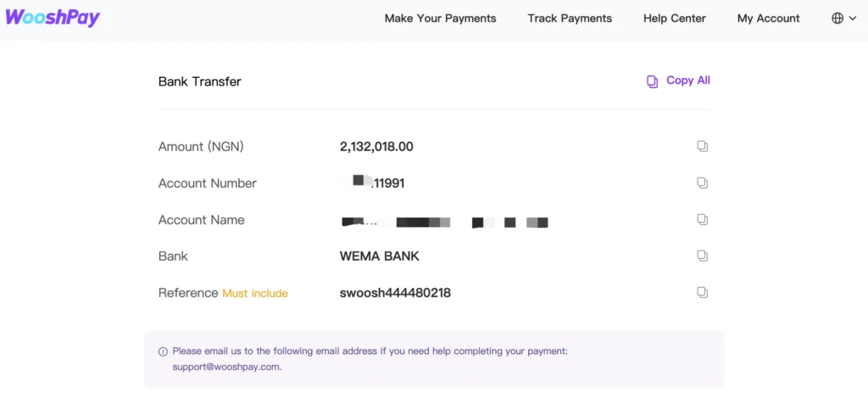This screenshot has width=868, height=398.
Task: Copy the Account Number value
Action: (702, 183)
